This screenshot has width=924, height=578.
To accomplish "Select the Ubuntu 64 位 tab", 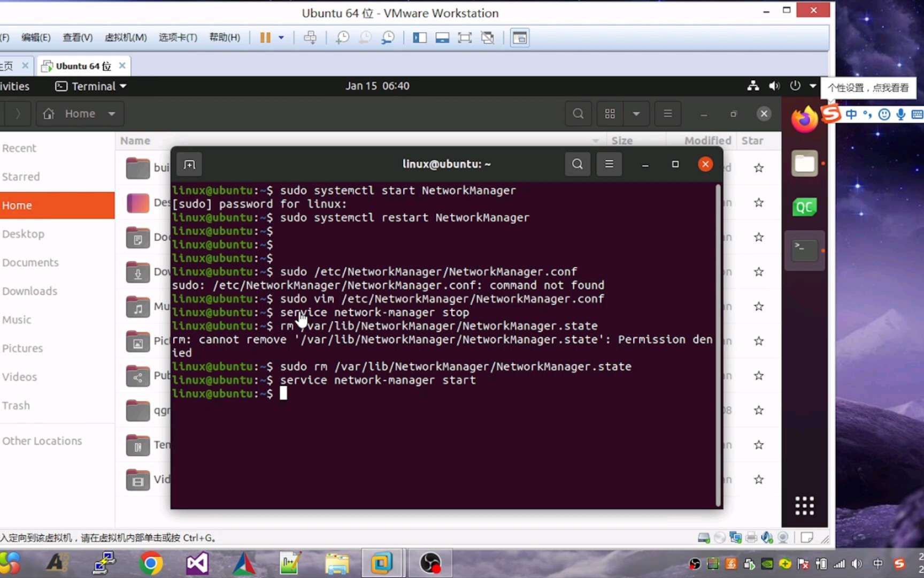I will 83,66.
